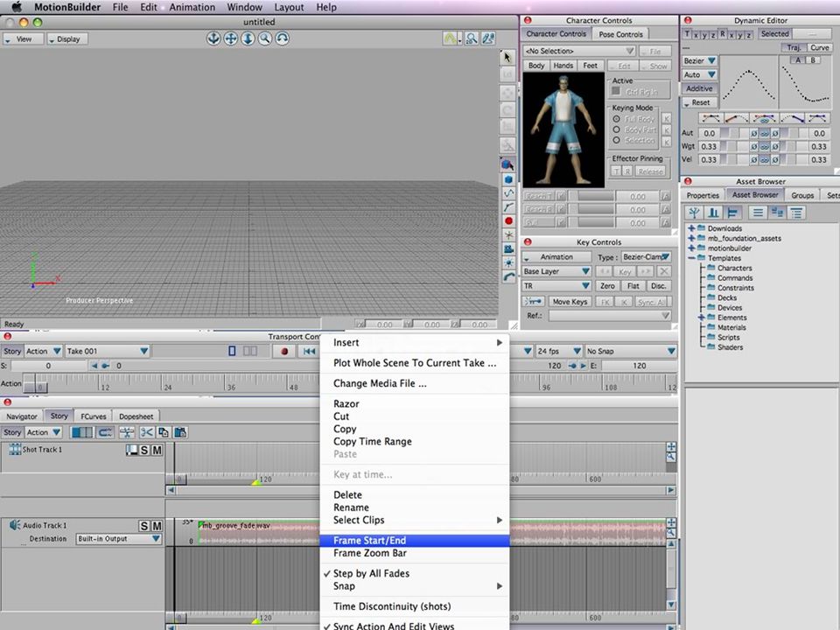This screenshot has width=840, height=630.
Task: Click the vertical bars icon in Asset Browser toolbar
Action: [x=713, y=213]
